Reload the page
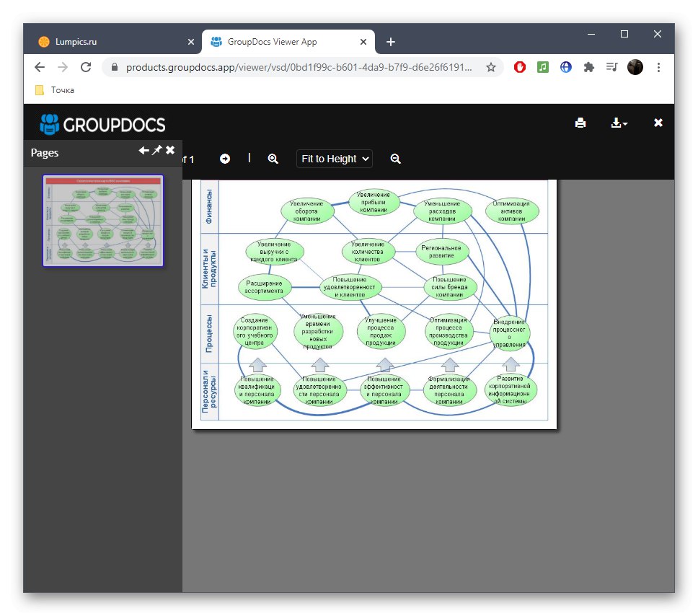 tap(86, 67)
